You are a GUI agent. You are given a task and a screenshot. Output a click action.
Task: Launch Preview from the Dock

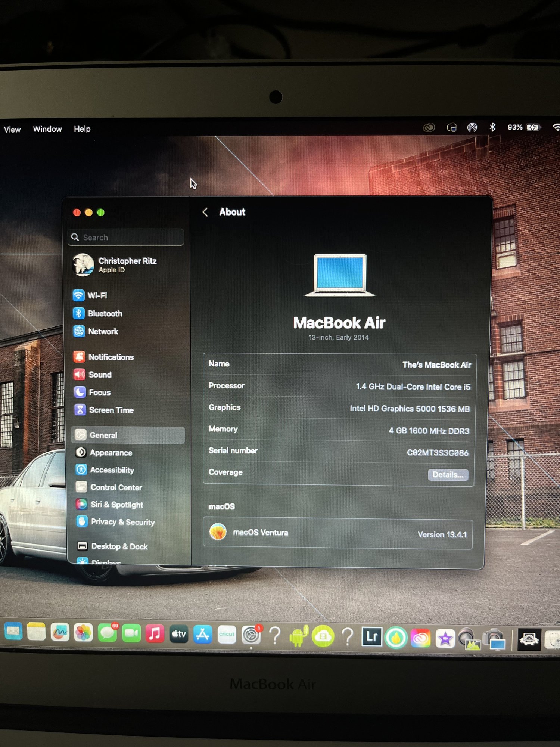point(470,639)
